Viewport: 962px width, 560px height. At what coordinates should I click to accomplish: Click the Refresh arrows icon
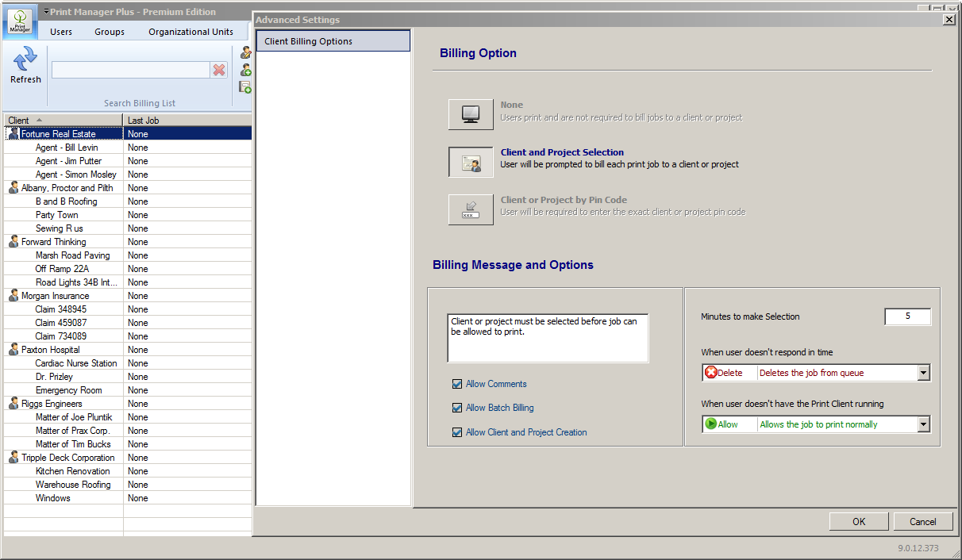pyautogui.click(x=25, y=59)
